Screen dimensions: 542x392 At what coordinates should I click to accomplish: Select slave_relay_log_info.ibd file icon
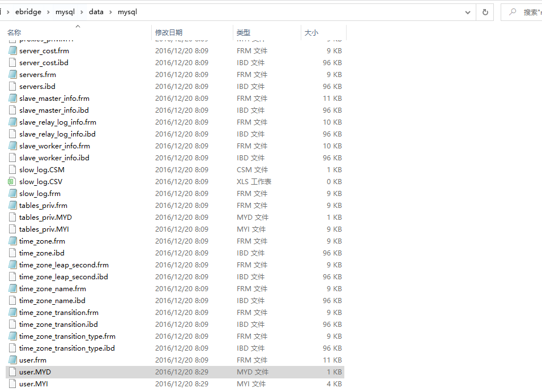(x=12, y=134)
